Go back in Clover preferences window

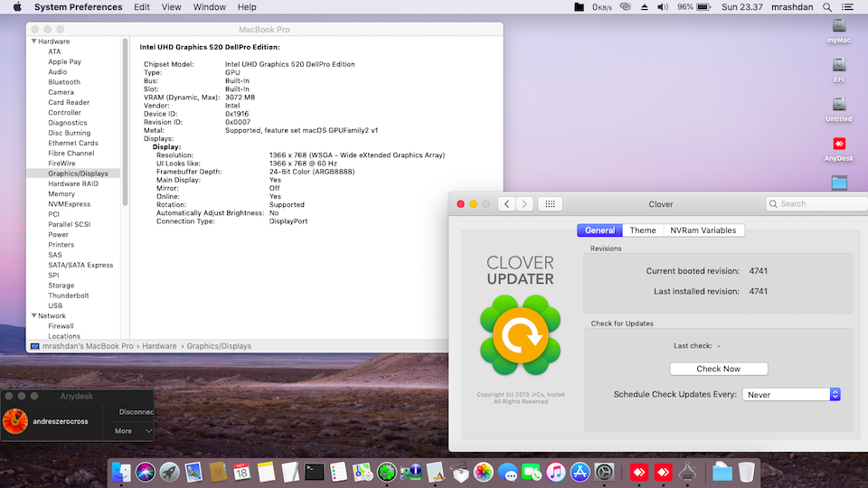[x=506, y=203]
